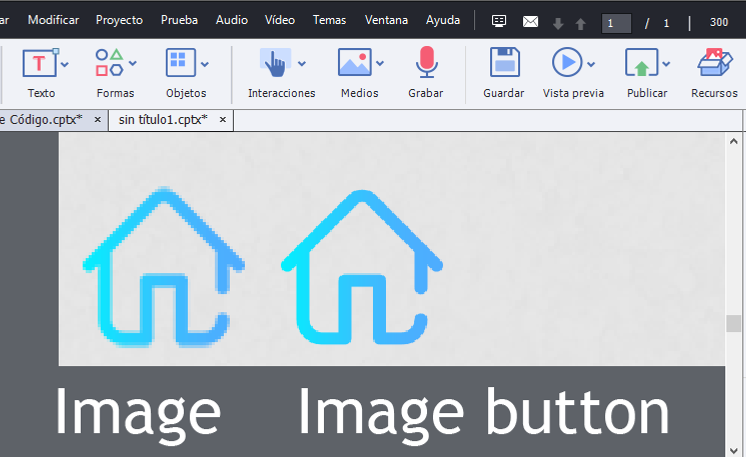Image resolution: width=746 pixels, height=457 pixels.
Task: Switch to the sin título1.cptx tab
Action: [x=162, y=120]
